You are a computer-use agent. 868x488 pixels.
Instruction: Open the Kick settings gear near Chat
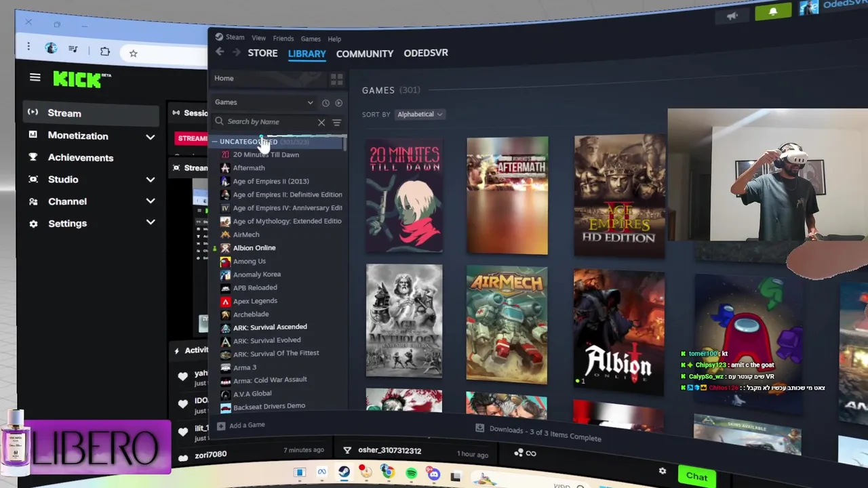663,471
